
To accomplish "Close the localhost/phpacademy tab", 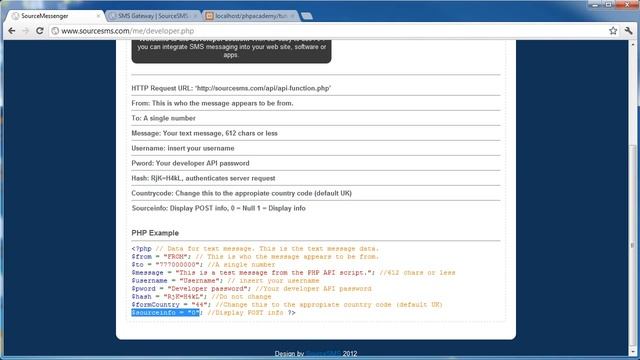I will (292, 16).
